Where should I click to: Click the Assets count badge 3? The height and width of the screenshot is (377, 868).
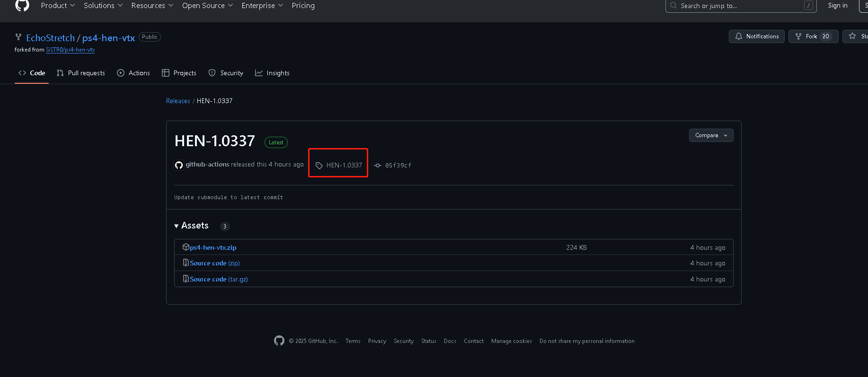[225, 227]
